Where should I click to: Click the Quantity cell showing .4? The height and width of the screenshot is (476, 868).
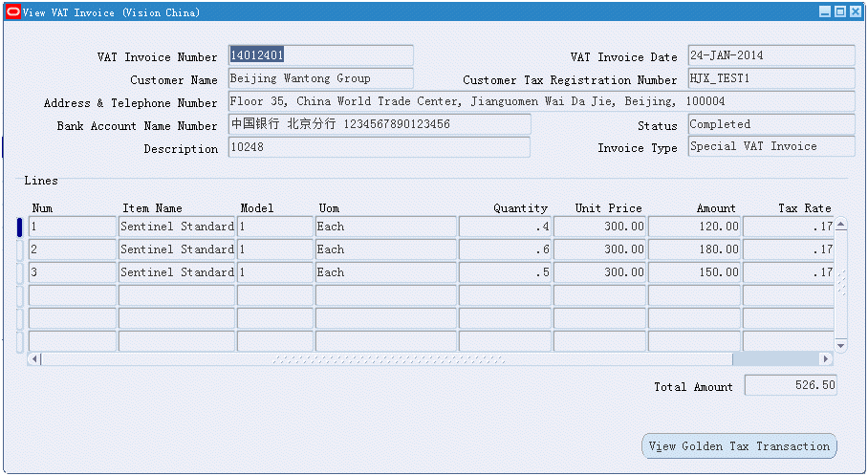(505, 227)
